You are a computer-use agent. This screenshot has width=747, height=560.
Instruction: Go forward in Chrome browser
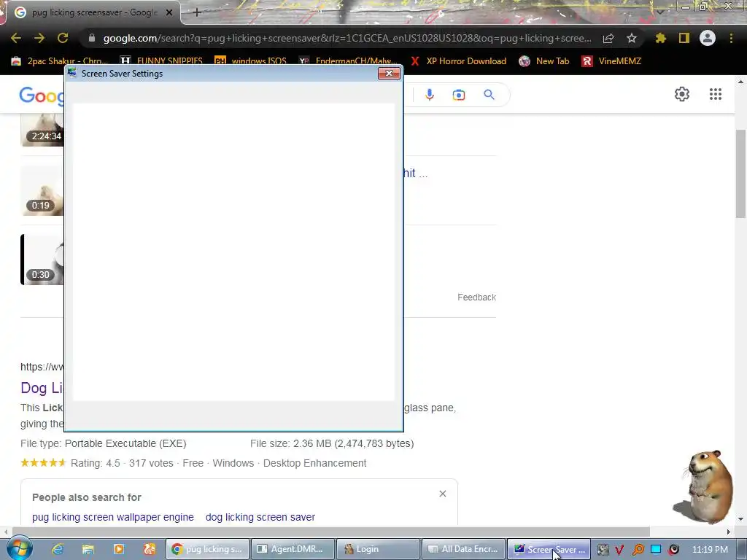[39, 38]
